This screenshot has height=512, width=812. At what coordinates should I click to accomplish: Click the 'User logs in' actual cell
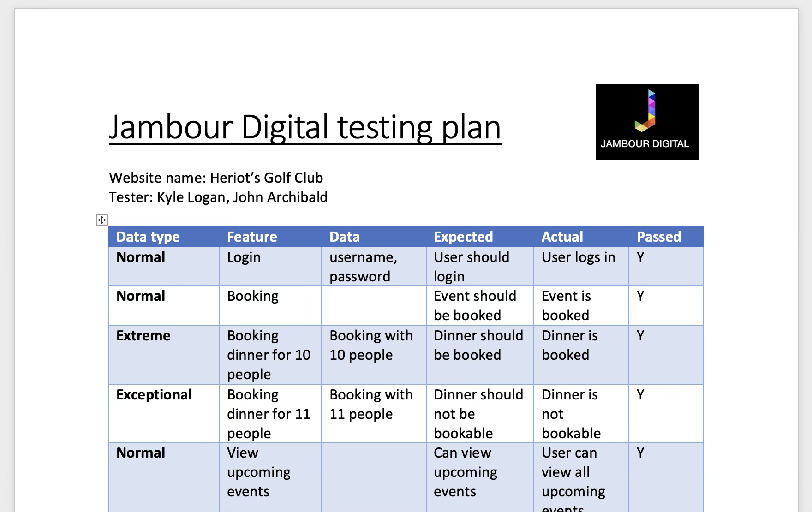(579, 257)
